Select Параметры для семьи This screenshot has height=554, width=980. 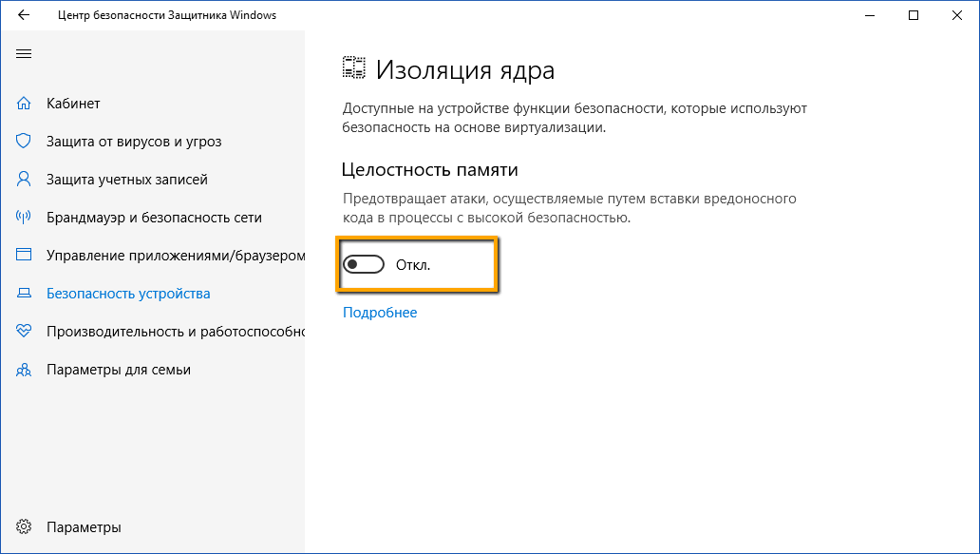tap(119, 370)
